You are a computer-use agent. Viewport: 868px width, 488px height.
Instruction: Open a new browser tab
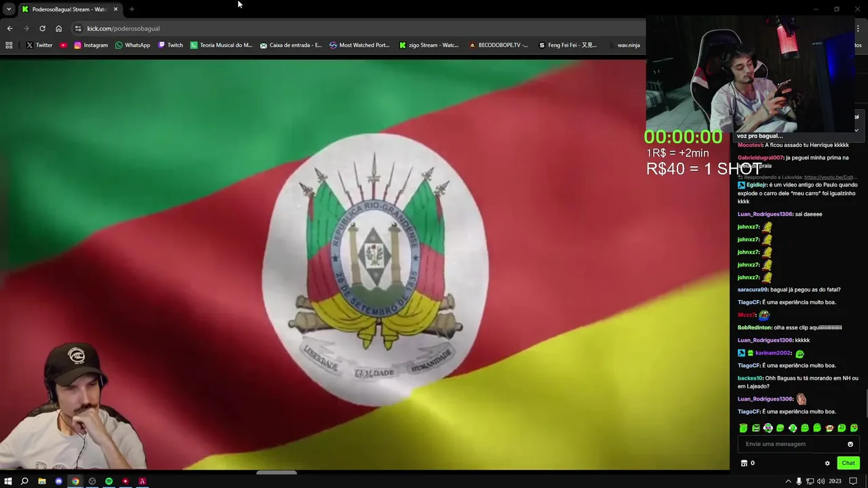click(x=132, y=9)
